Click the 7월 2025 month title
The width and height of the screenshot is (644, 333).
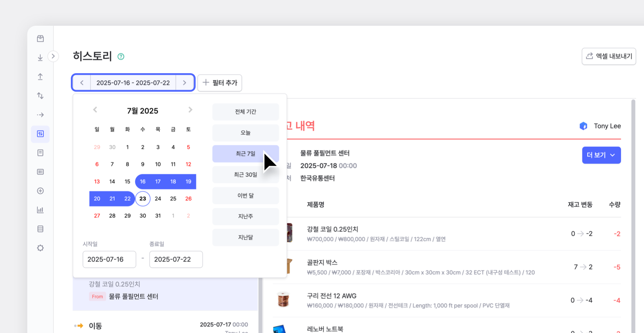(142, 111)
